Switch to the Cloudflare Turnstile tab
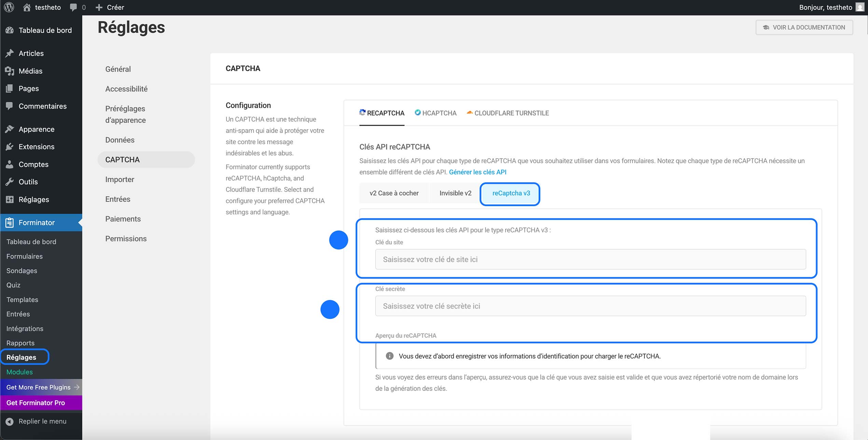Screen dimensions: 868x440 [x=508, y=113]
